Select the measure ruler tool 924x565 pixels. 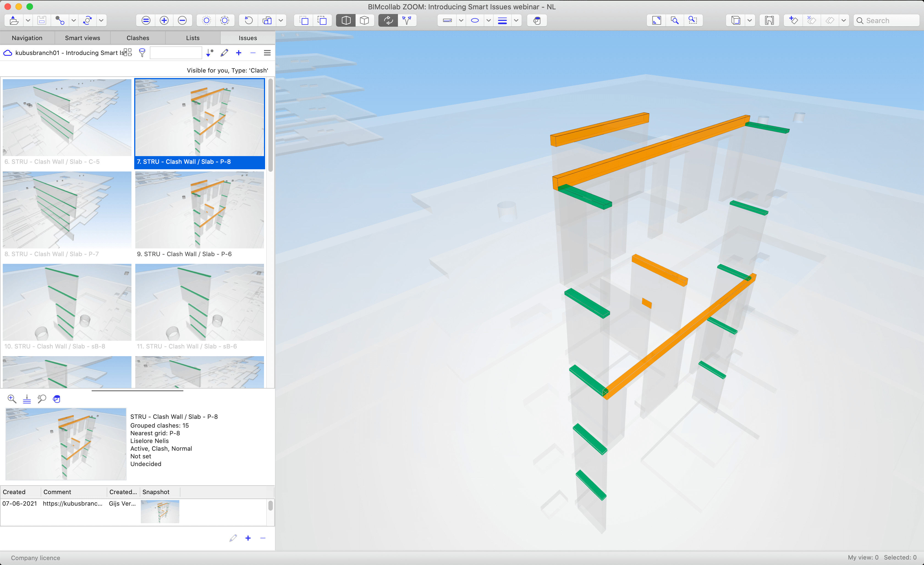(447, 20)
